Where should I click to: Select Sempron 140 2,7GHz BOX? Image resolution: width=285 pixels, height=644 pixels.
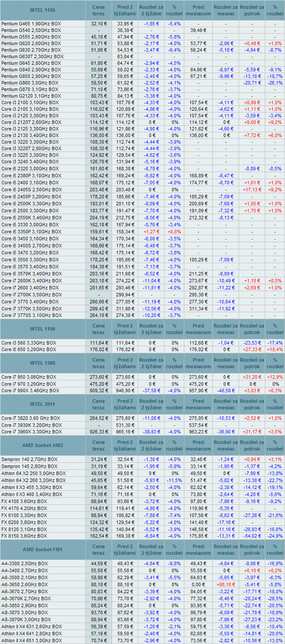29,459
